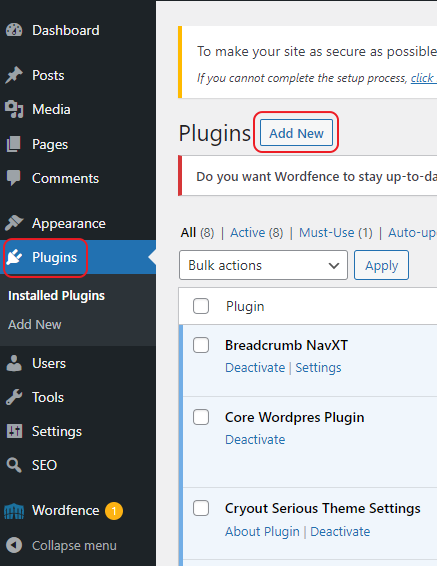
Task: Open the Bulk actions dropdown
Action: tap(263, 265)
